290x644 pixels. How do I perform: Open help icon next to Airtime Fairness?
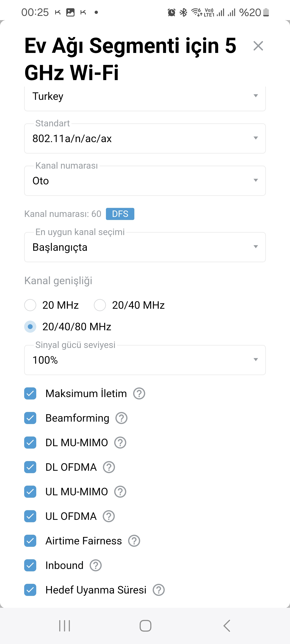click(x=134, y=541)
